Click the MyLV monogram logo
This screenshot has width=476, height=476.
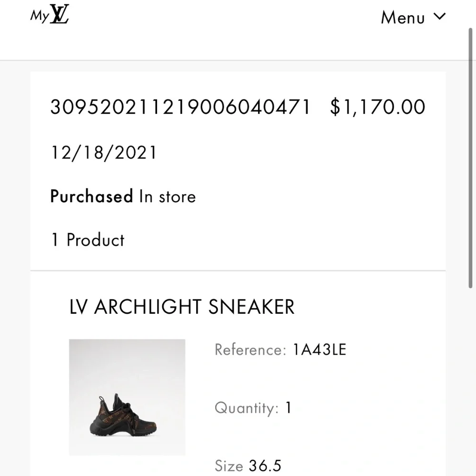click(60, 15)
